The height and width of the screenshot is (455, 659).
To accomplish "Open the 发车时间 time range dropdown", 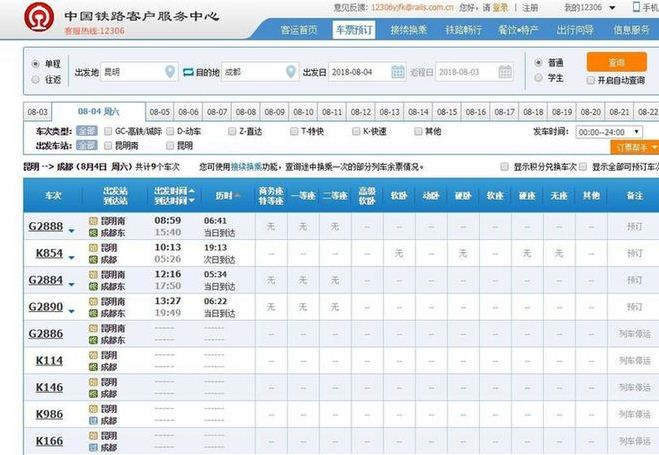I will [614, 132].
